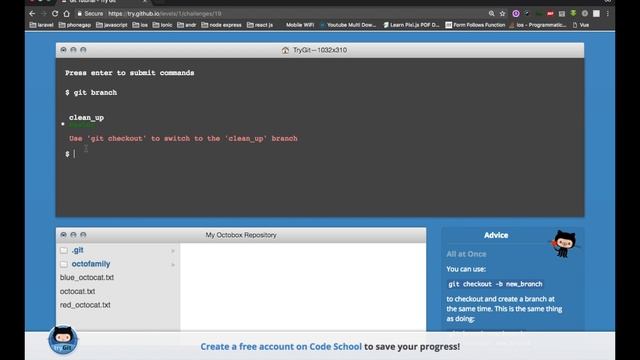Open the Youtube Multi Dow... bookmark
The height and width of the screenshot is (360, 640).
pyautogui.click(x=348, y=25)
